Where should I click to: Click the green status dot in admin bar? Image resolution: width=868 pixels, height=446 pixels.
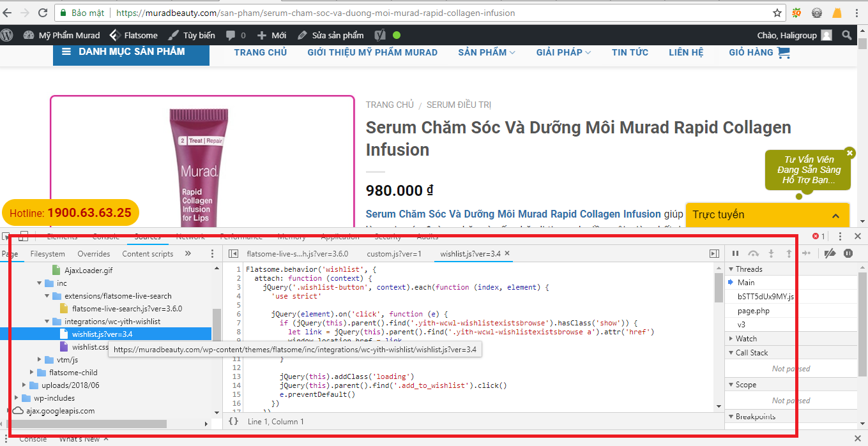397,35
